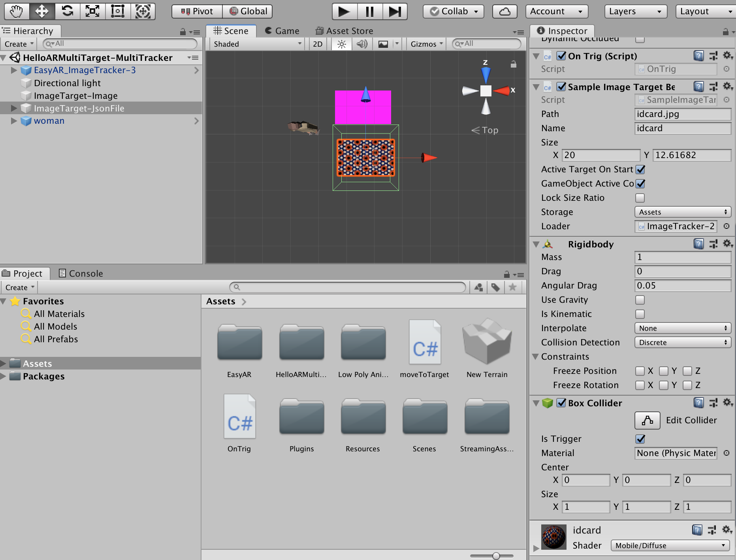Open the Account dropdown

[557, 11]
